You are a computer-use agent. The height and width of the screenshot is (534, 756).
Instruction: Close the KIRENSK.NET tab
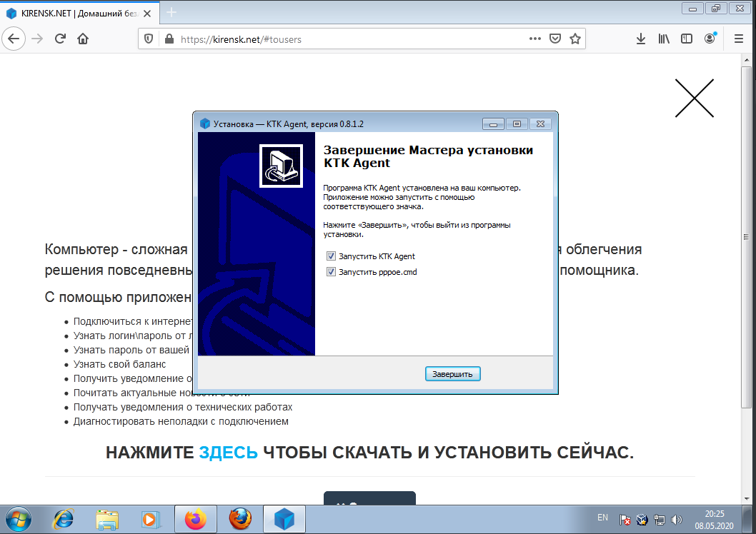coord(147,14)
